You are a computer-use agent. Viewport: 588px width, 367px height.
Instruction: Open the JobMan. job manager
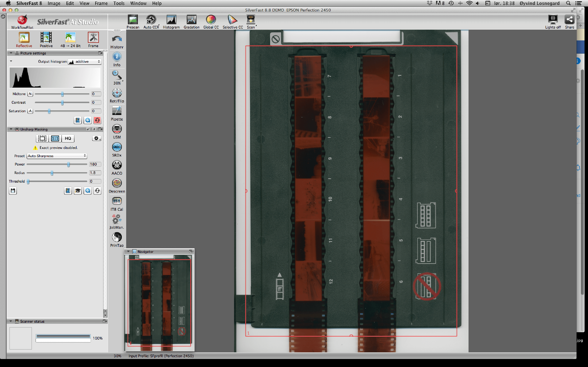click(x=117, y=222)
